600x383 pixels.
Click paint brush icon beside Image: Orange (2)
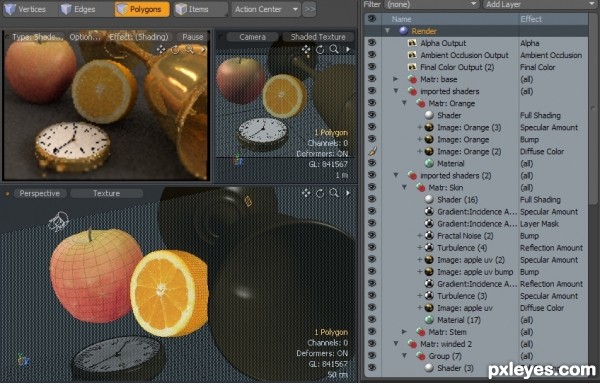point(372,152)
